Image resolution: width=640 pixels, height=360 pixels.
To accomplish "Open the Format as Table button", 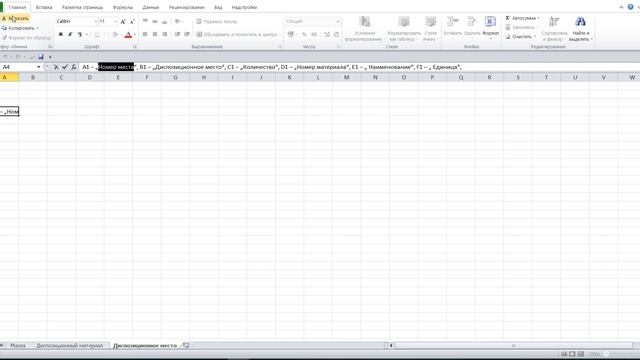I will [x=404, y=29].
